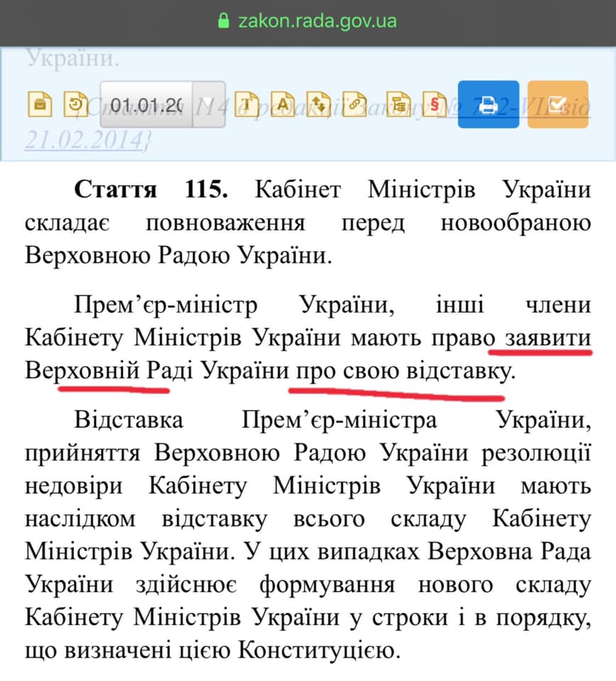
Task: Click the green padlock in the address bar
Action: 224,19
